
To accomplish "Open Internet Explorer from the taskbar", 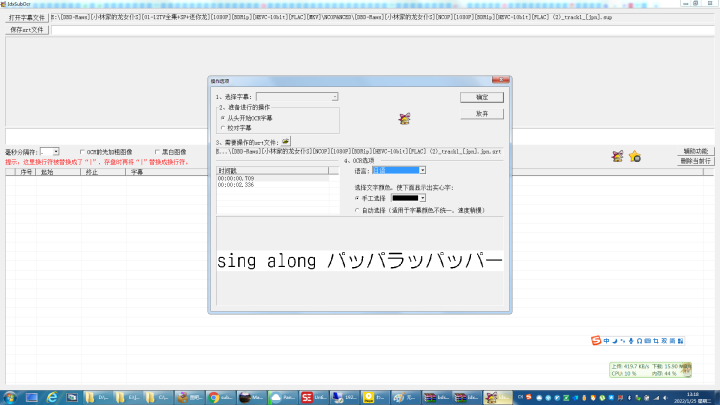I will click(x=52, y=398).
